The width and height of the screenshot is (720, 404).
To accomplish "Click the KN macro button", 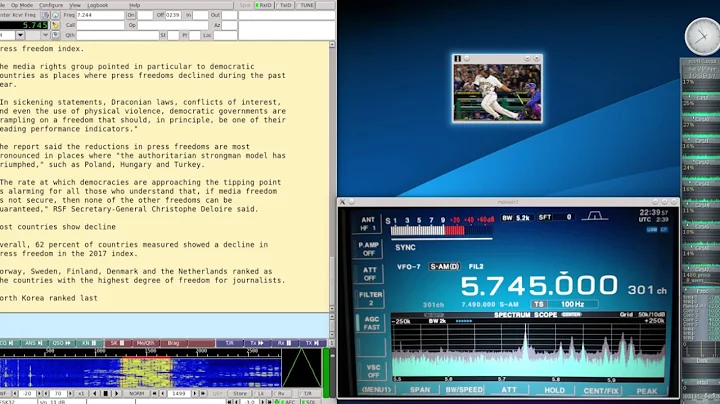I will pyautogui.click(x=89, y=343).
